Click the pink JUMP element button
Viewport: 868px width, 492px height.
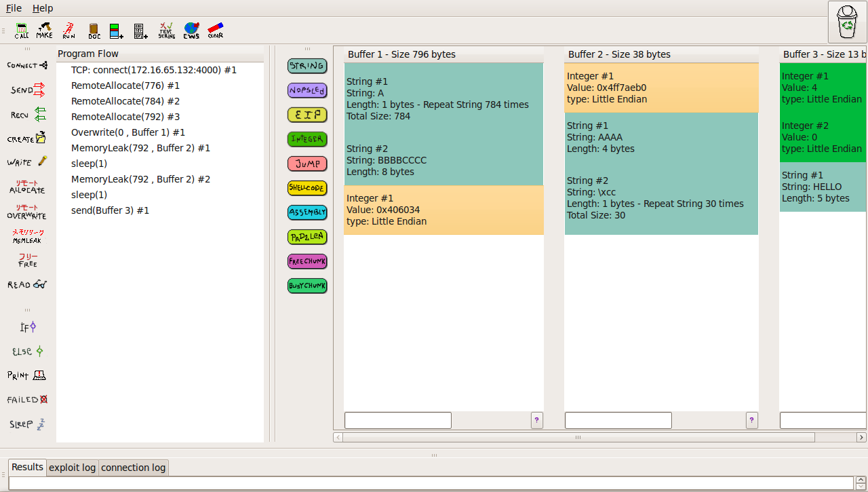(307, 164)
